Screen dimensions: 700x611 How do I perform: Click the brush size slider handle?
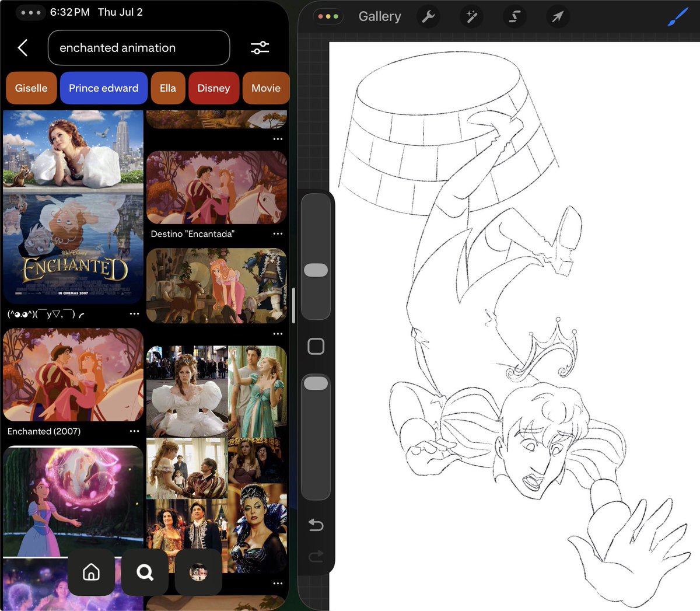click(x=316, y=270)
